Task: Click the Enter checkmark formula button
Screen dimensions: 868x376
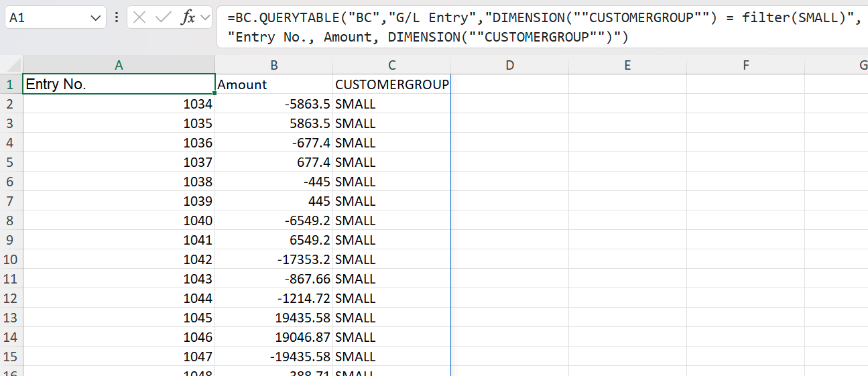Action: tap(163, 17)
